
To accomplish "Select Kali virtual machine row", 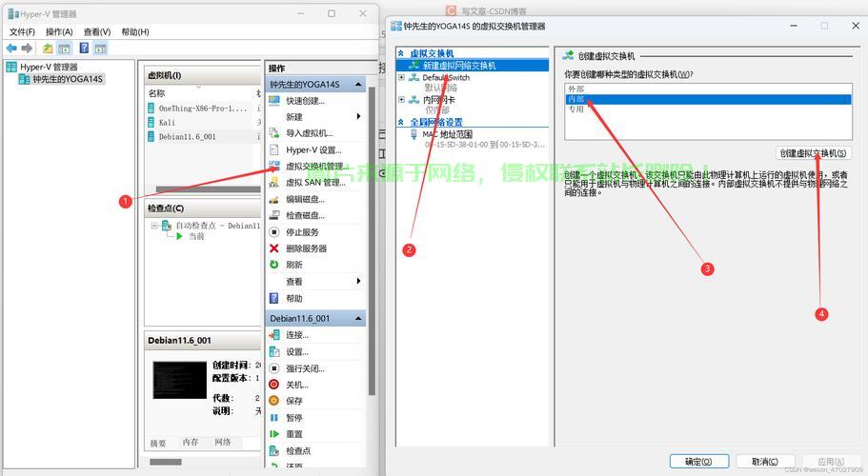I will pos(203,122).
